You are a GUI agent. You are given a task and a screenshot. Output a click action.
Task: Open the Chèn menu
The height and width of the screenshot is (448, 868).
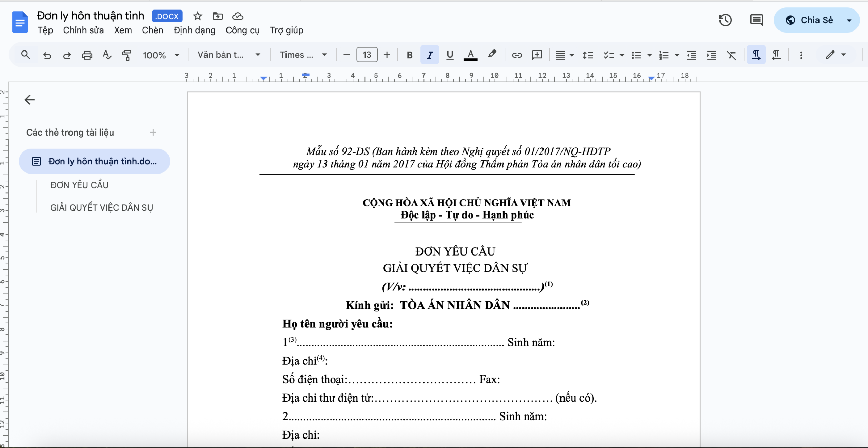[x=153, y=30]
